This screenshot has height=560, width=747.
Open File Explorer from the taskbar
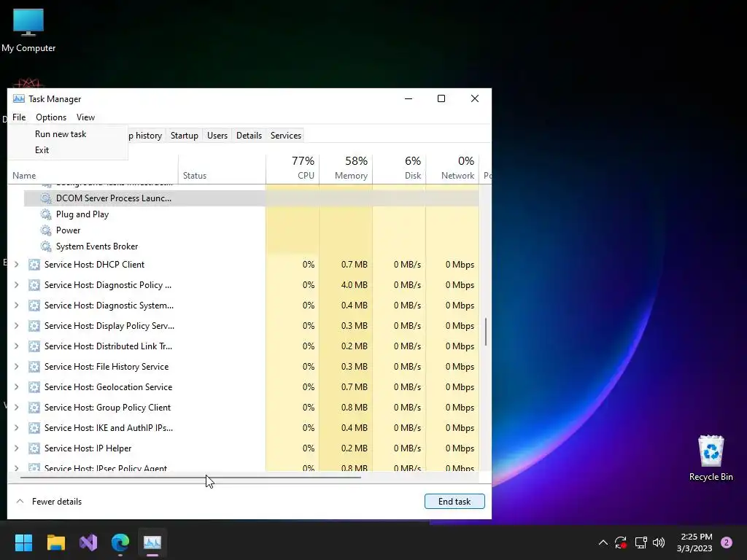pos(55,542)
